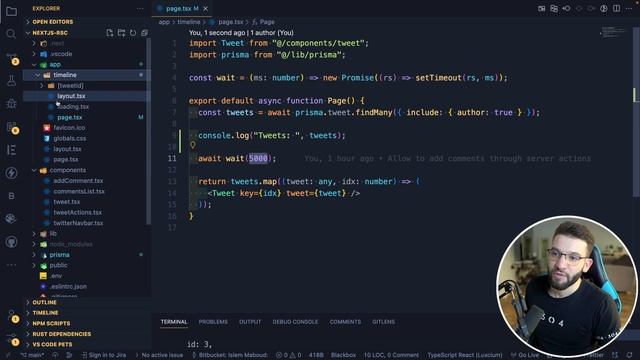Image resolution: width=640 pixels, height=360 pixels.
Task: Show additional views ellipsis in activity bar
Action: (x=11, y=265)
